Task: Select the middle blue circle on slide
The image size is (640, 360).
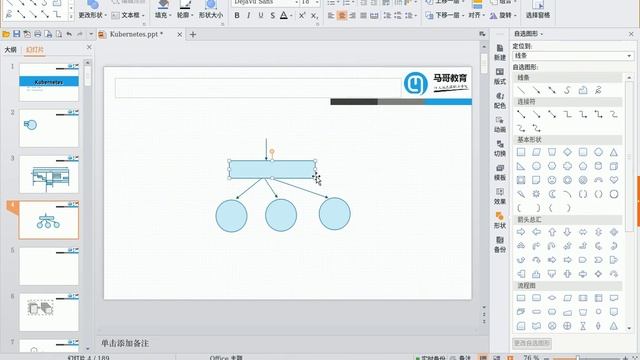Action: (x=281, y=215)
